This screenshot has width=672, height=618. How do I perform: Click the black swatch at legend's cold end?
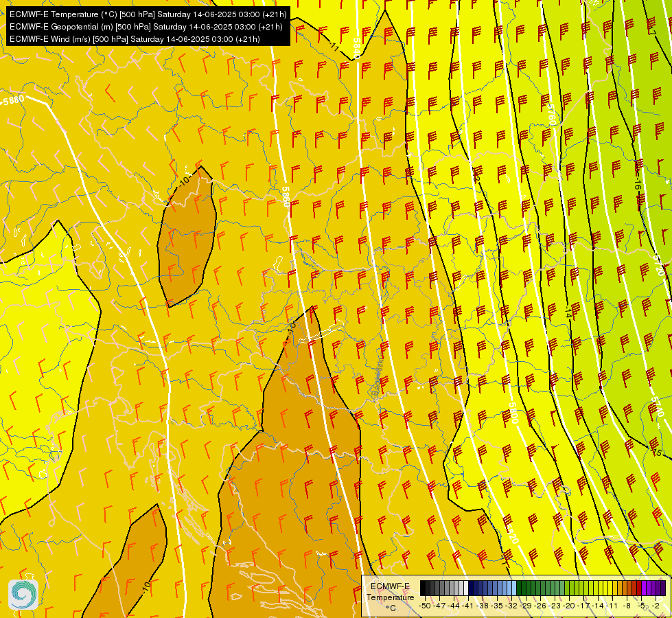tap(423, 588)
